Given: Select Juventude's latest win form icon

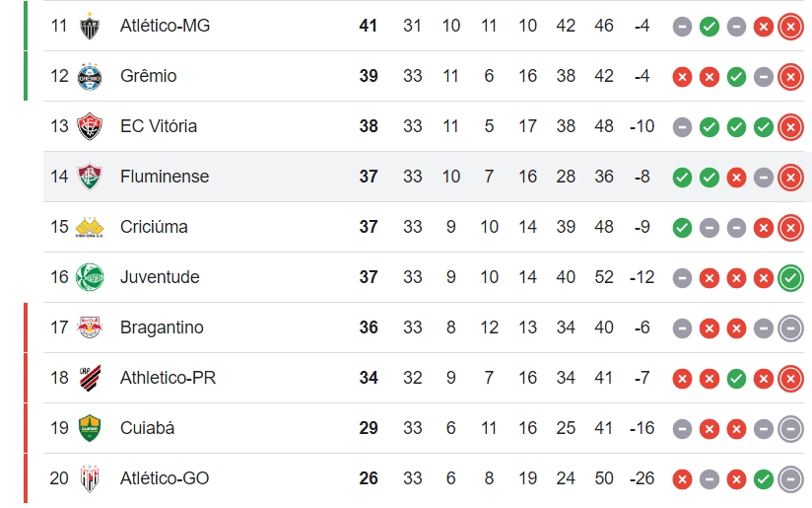Looking at the screenshot, I should click(x=790, y=278).
